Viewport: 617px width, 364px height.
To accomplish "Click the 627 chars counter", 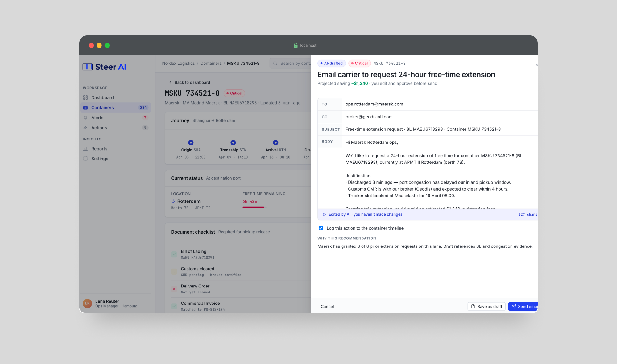I will [x=528, y=214].
